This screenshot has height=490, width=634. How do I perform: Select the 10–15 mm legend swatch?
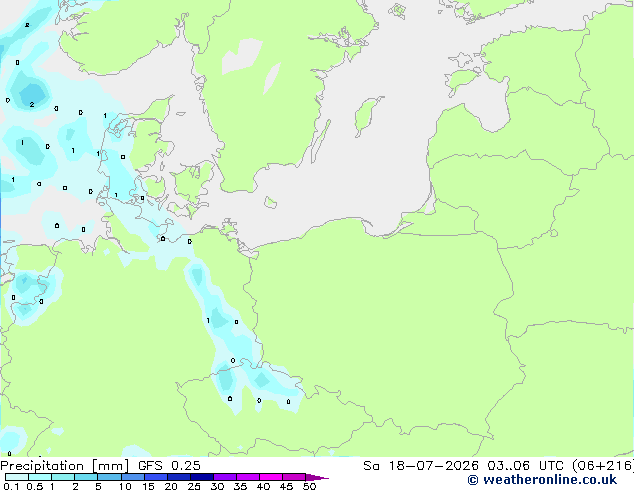click(132, 477)
